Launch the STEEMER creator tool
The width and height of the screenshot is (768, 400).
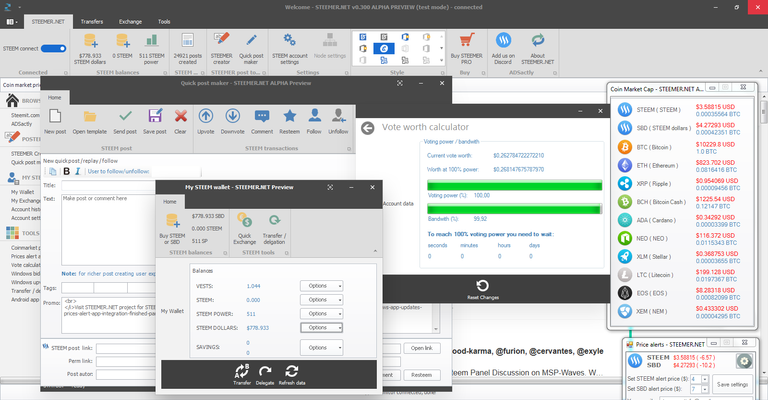(x=221, y=48)
